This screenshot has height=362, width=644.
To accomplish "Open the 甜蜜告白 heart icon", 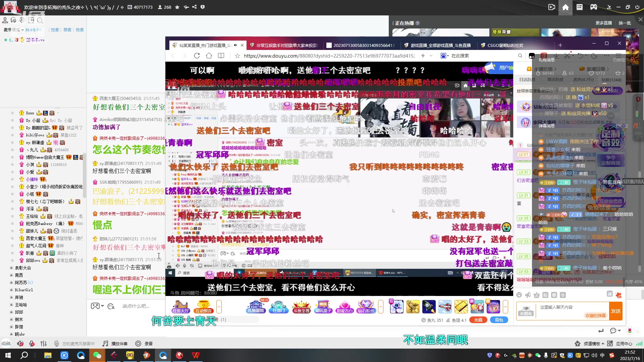I will click(344, 307).
